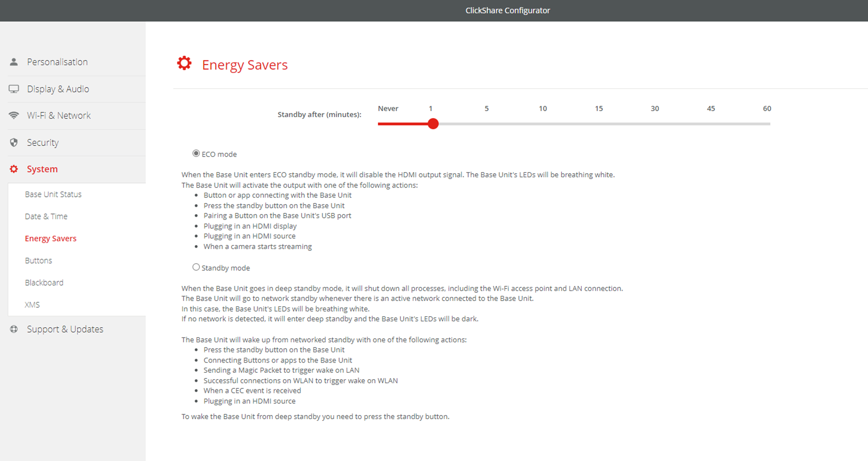Click 'Connecting Buttons or apps to the Base Unit'

coord(278,360)
